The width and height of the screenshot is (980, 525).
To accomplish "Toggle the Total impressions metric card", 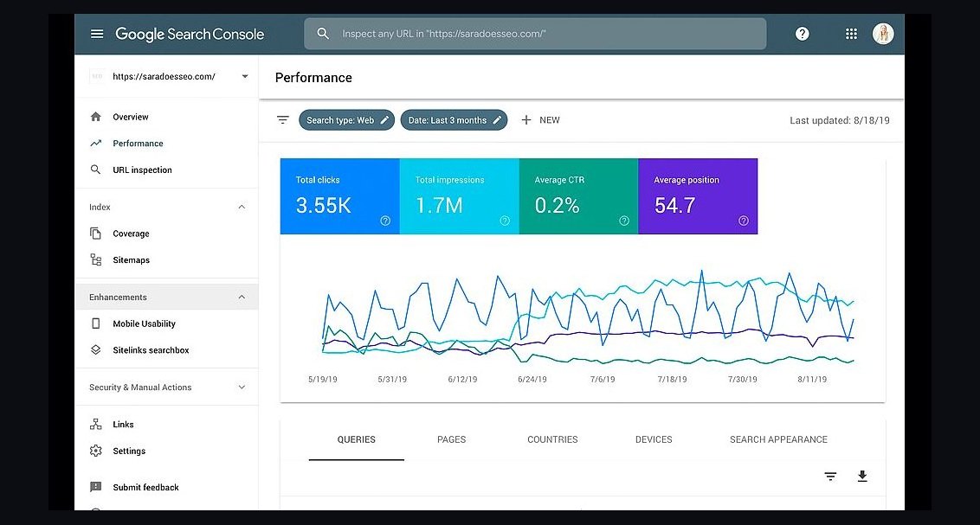I will coord(460,196).
